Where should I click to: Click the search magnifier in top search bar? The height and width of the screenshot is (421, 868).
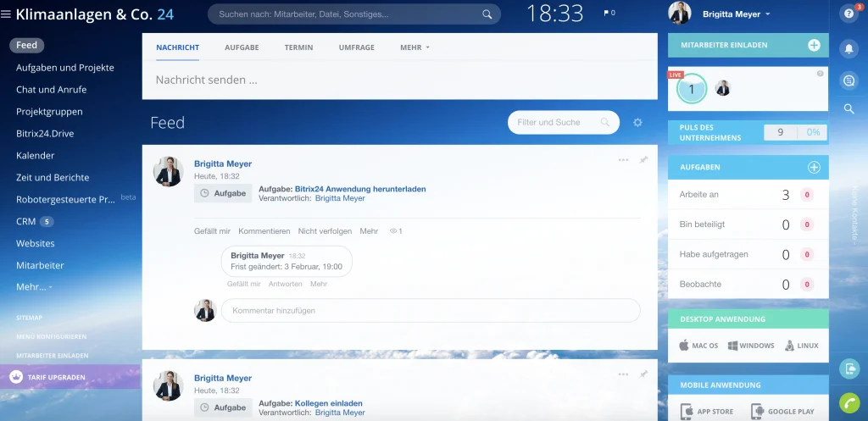click(487, 14)
